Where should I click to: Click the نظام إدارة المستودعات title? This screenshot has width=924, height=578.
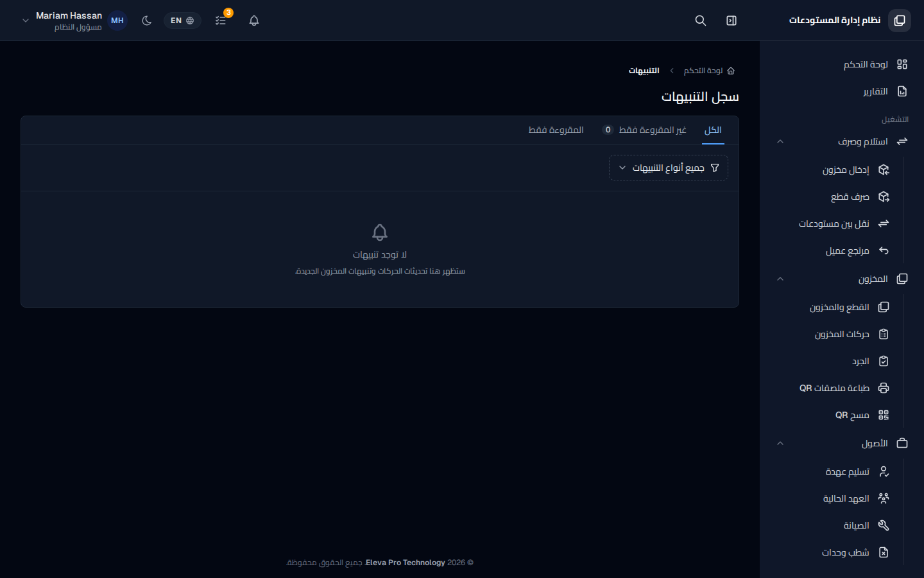pyautogui.click(x=834, y=21)
